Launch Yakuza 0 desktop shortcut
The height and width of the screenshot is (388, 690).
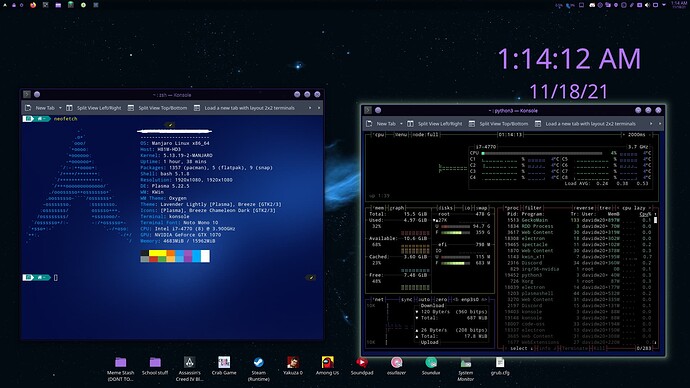[x=293, y=366]
